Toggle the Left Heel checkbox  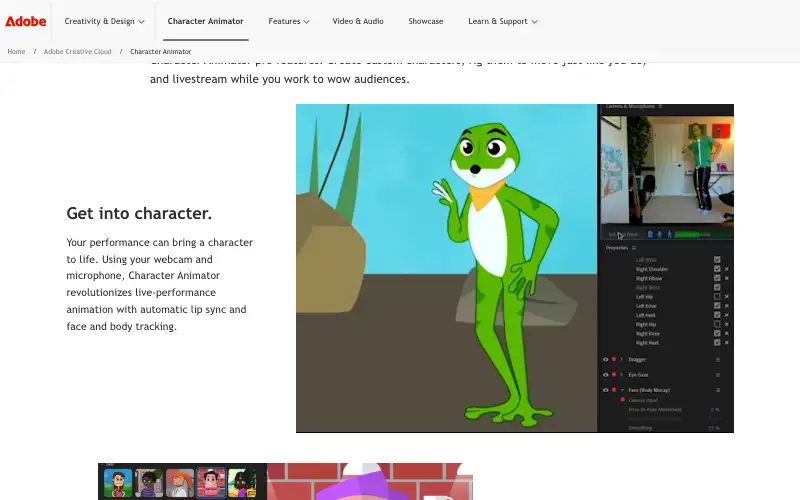(717, 315)
